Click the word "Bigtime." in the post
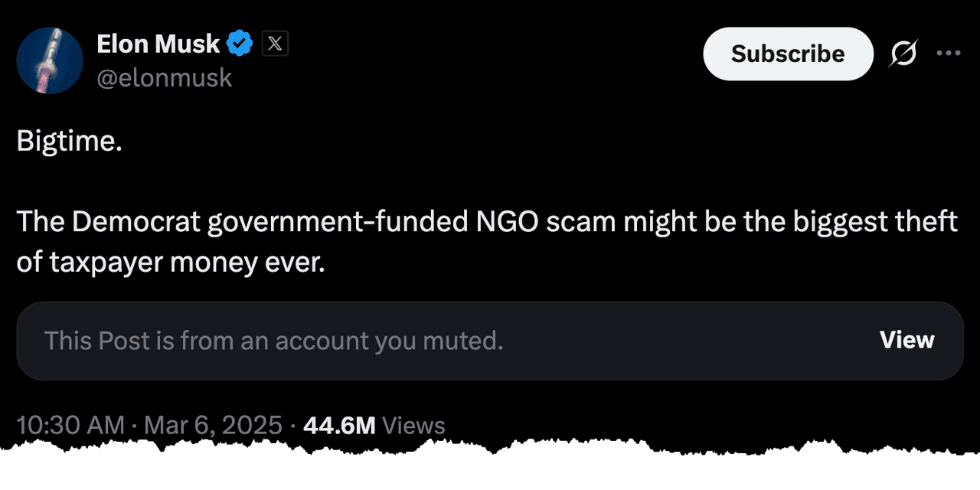Image resolution: width=980 pixels, height=490 pixels. (x=69, y=142)
